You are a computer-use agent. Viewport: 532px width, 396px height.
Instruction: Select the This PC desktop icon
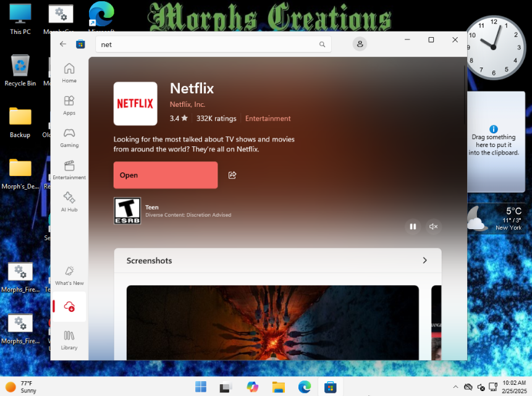click(20, 19)
